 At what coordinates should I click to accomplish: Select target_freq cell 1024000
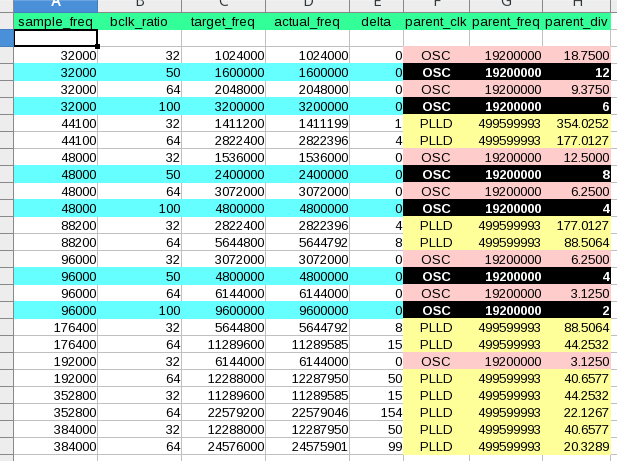pos(223,55)
